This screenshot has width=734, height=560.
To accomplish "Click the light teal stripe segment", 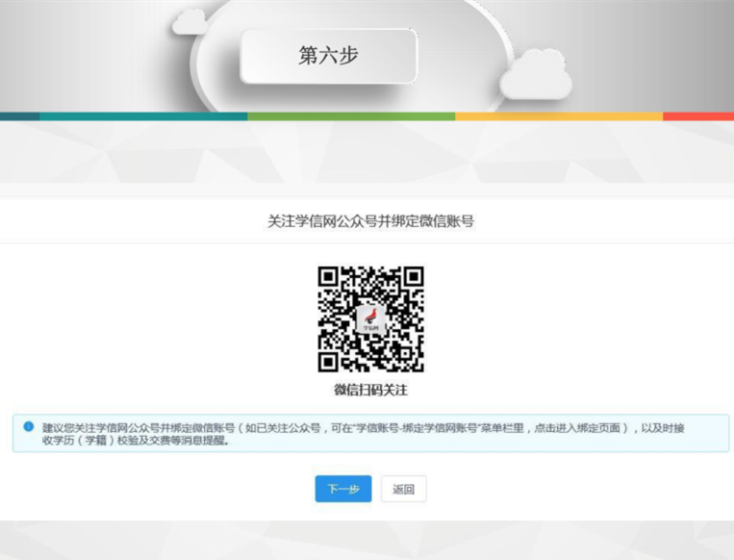I will tap(143, 116).
